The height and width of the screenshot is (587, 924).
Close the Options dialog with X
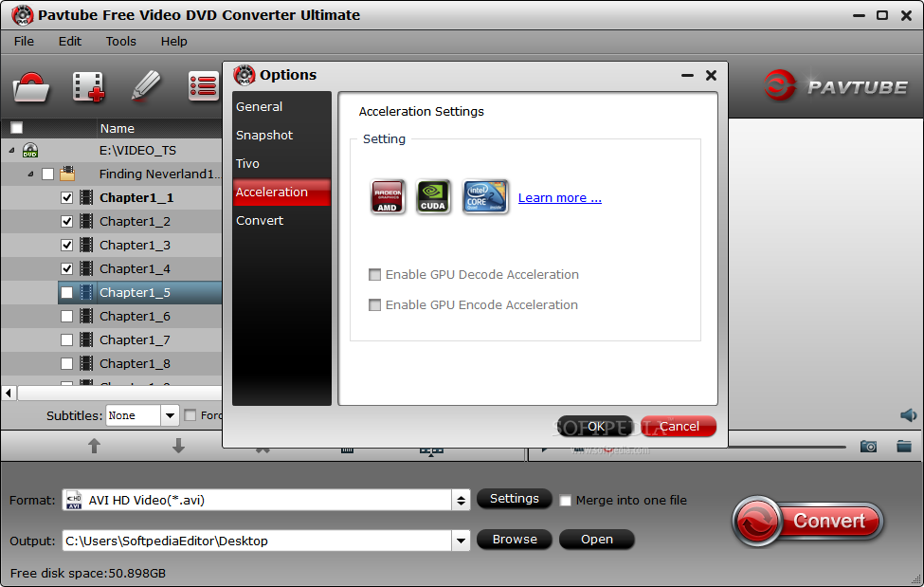click(x=711, y=75)
